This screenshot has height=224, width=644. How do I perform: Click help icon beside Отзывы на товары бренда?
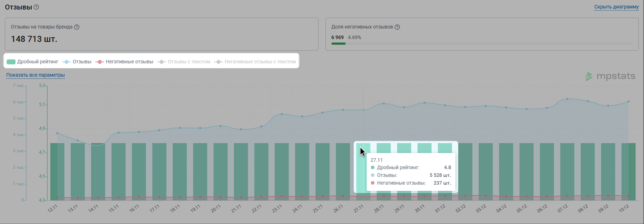pos(77,27)
